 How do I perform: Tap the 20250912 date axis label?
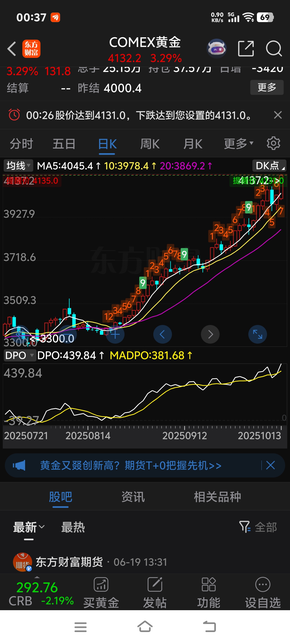coord(185,436)
